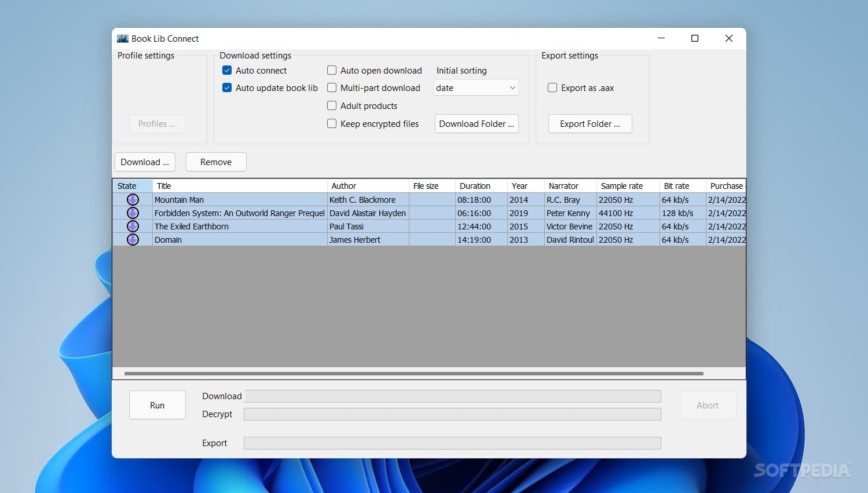The image size is (868, 493).
Task: Click the Download ... button above the table
Action: (x=145, y=162)
